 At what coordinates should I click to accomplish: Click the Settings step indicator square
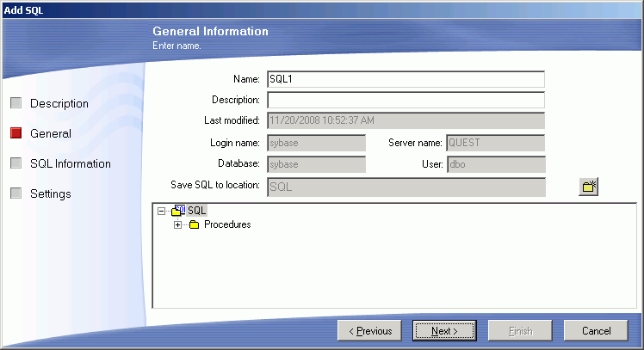click(16, 193)
